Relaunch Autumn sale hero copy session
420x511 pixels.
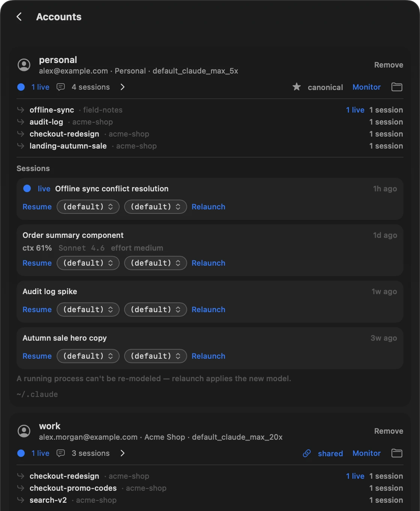208,356
